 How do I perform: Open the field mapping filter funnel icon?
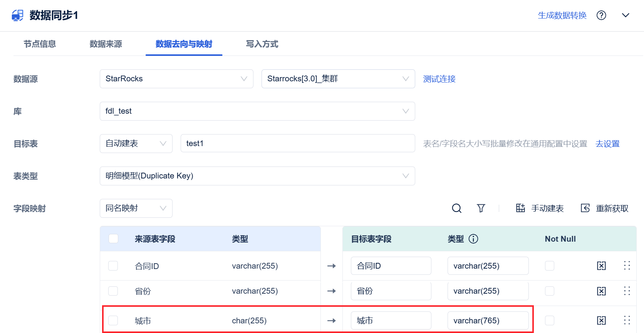click(481, 208)
